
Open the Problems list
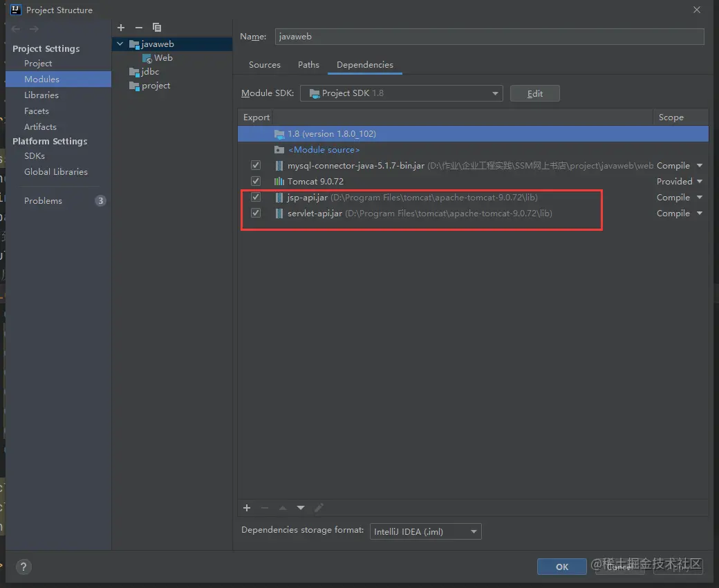(43, 201)
